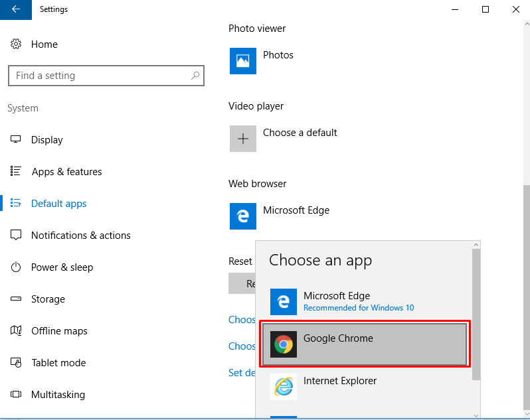This screenshot has width=530, height=420.
Task: Click the Photos app icon under Photo viewer
Action: tap(243, 61)
